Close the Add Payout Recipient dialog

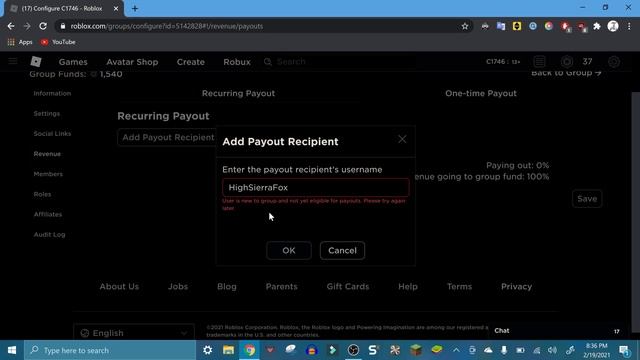(402, 139)
